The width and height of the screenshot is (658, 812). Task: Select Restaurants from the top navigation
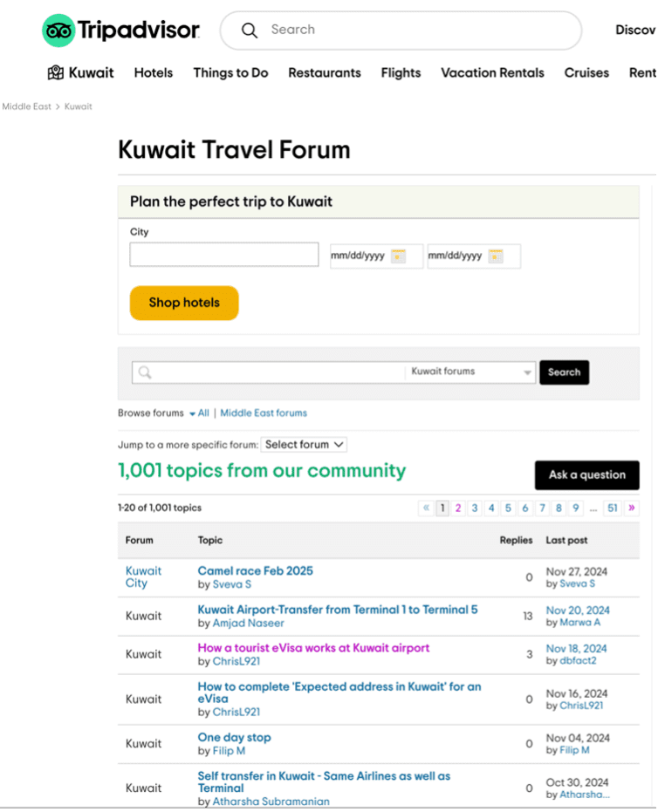(x=324, y=72)
